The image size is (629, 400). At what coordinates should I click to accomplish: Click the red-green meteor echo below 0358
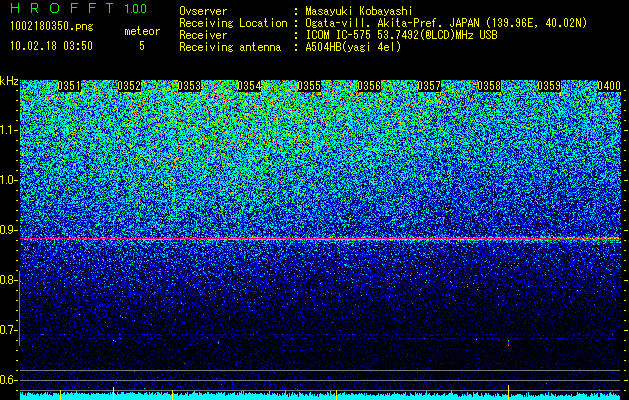(x=509, y=343)
